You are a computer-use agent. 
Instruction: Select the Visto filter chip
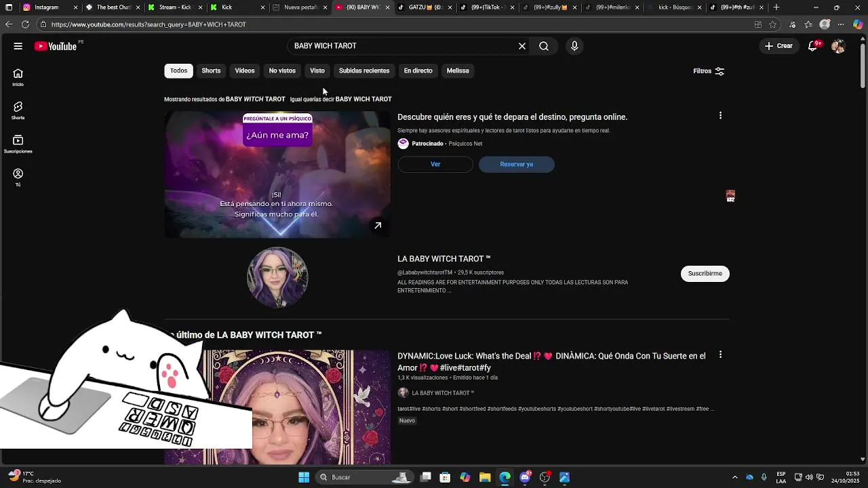tap(317, 70)
